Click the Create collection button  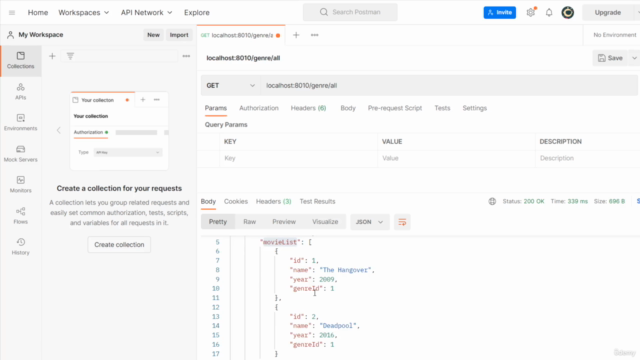pyautogui.click(x=119, y=245)
